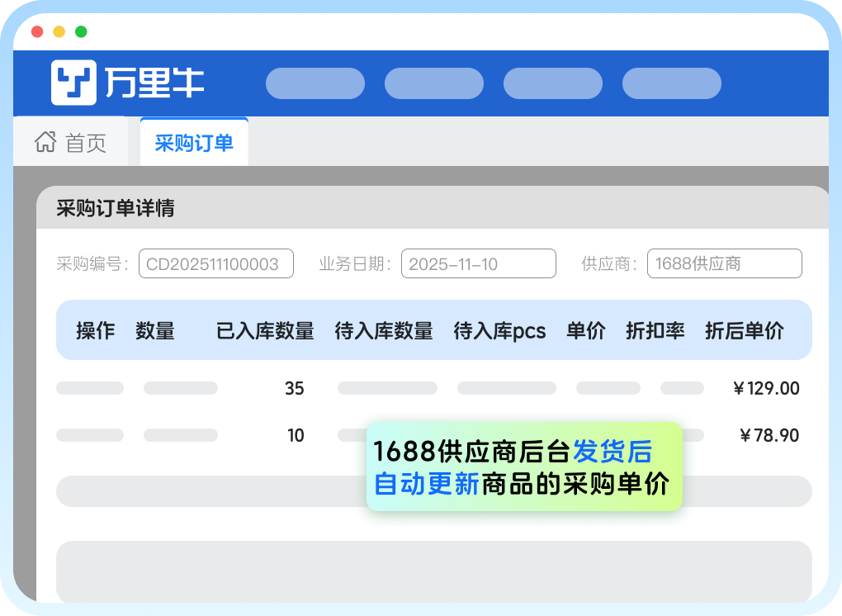842x616 pixels.
Task: Open the 首页 tab
Action: 86,143
